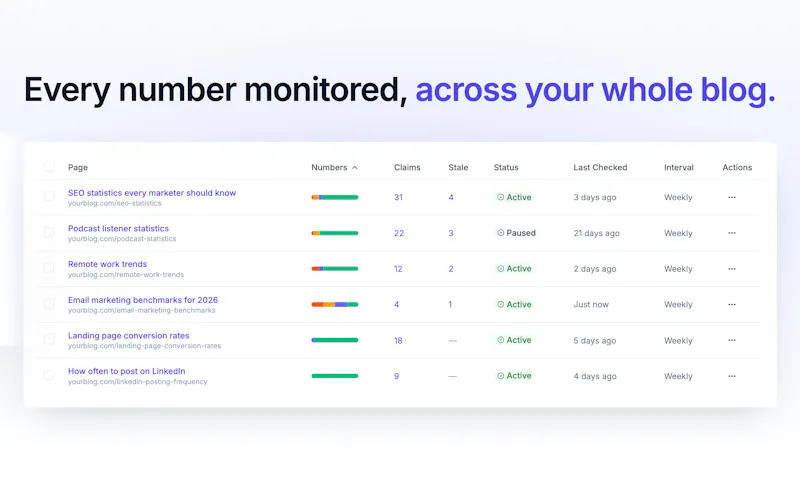800x479 pixels.
Task: Click the Actions column header
Action: [737, 167]
